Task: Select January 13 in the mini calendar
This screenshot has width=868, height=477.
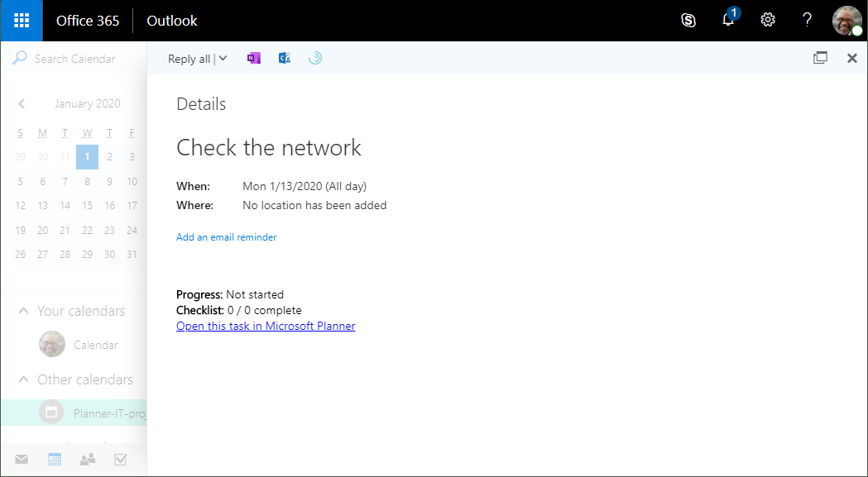Action: point(43,206)
